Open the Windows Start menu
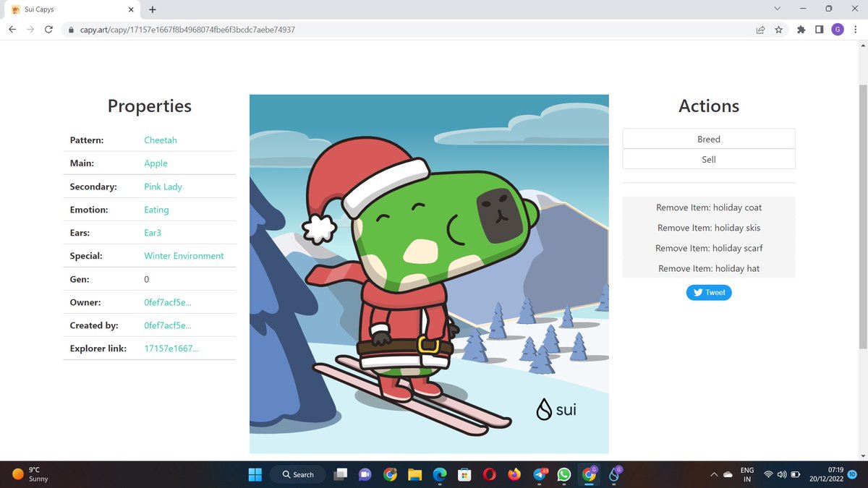The image size is (868, 488). [255, 474]
